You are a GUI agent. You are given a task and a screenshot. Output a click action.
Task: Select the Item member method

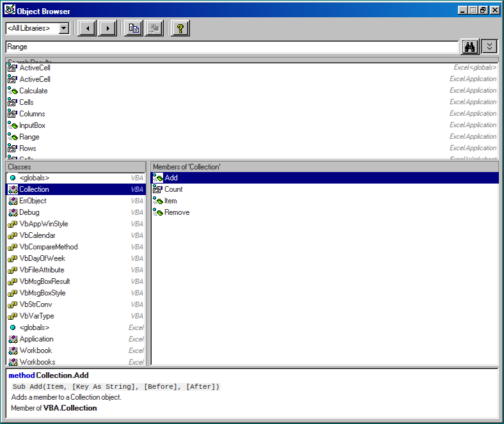coord(325,201)
